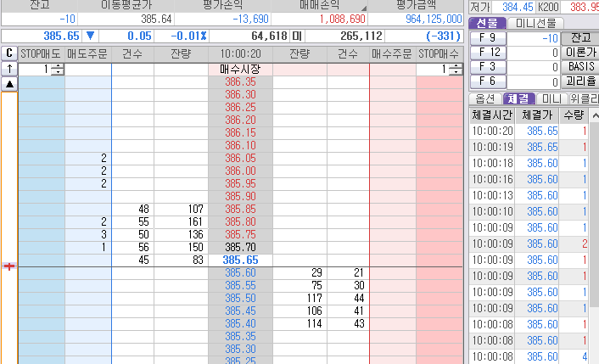The image size is (599, 364).
Task: Click the volume value 64,618
Action: (269, 36)
